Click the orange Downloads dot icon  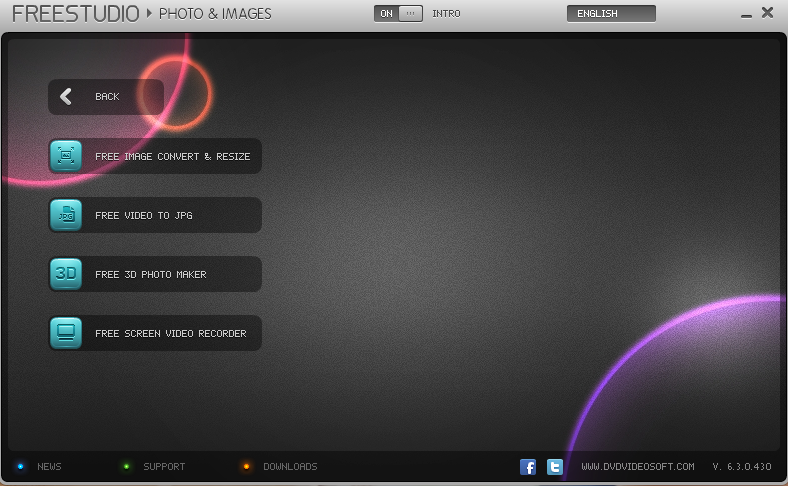pos(246,466)
